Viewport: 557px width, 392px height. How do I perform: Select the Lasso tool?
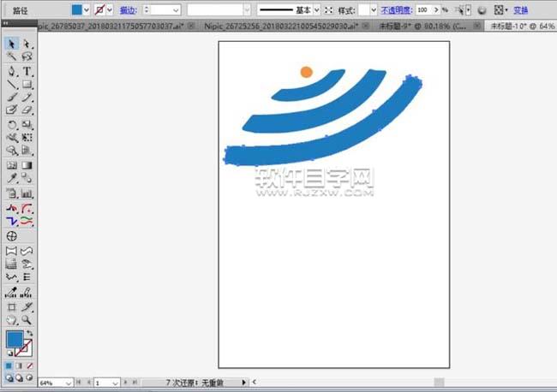point(27,56)
